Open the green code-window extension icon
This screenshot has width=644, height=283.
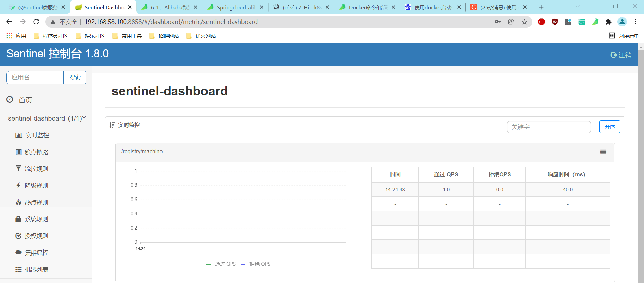click(x=582, y=22)
